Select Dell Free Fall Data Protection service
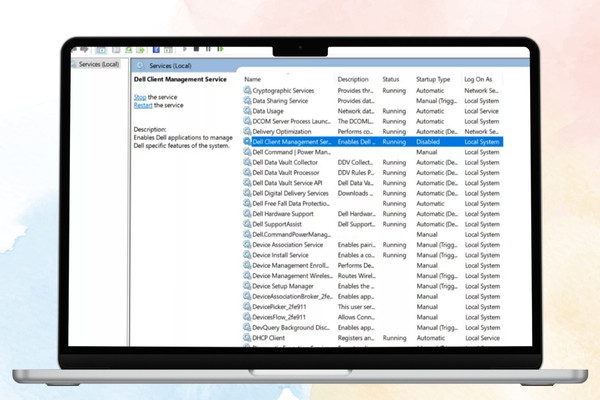The height and width of the screenshot is (400, 600). click(291, 204)
